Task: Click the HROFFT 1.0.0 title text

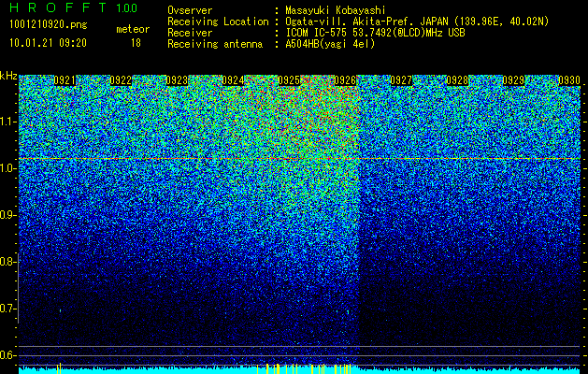Action: (x=73, y=7)
